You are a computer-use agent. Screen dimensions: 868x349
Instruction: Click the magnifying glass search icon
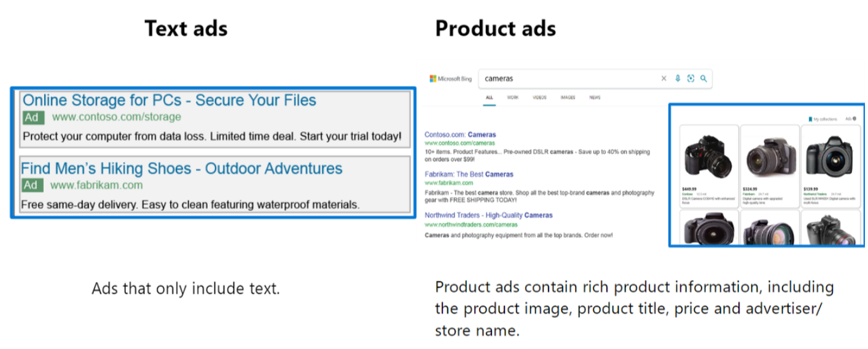[x=703, y=79]
